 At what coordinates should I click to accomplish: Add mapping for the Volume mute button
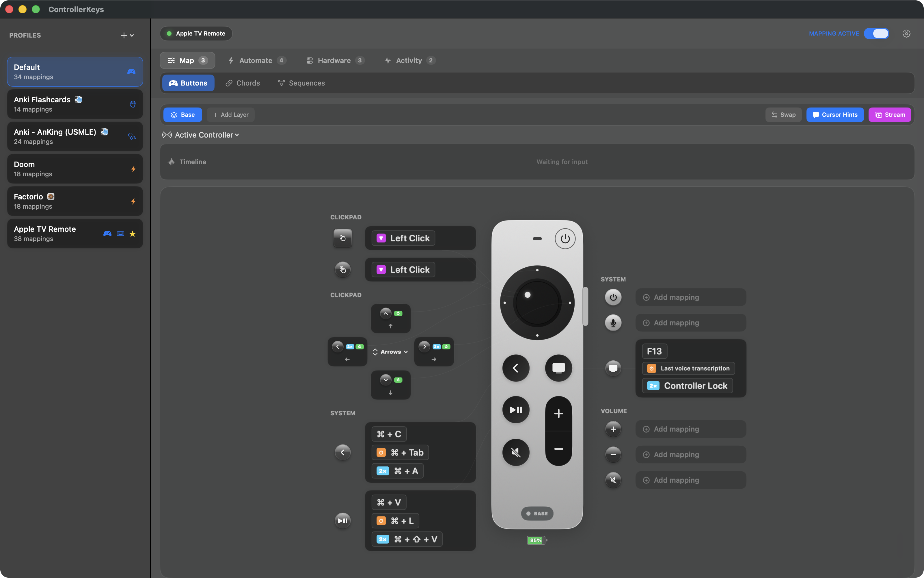pos(691,480)
